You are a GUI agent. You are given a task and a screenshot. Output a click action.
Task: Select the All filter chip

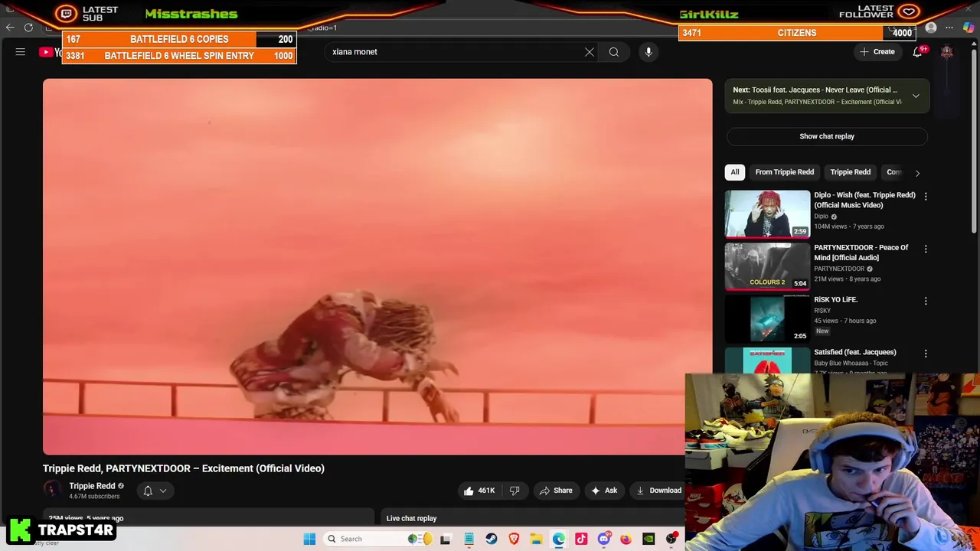click(735, 172)
